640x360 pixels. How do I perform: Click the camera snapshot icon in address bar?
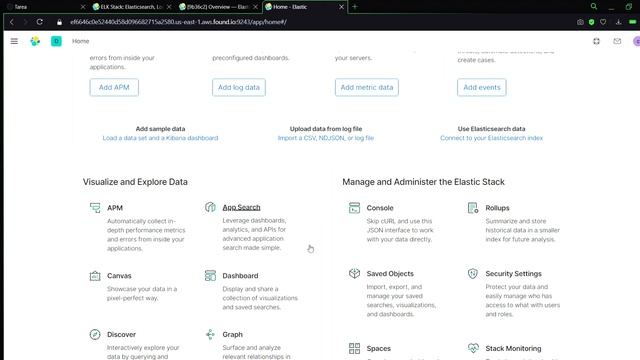(x=580, y=22)
